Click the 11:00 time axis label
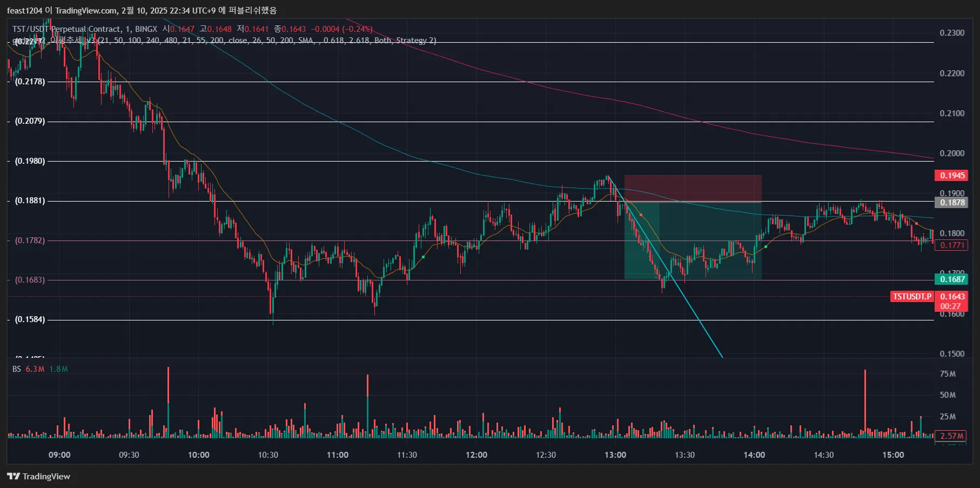 pyautogui.click(x=338, y=455)
